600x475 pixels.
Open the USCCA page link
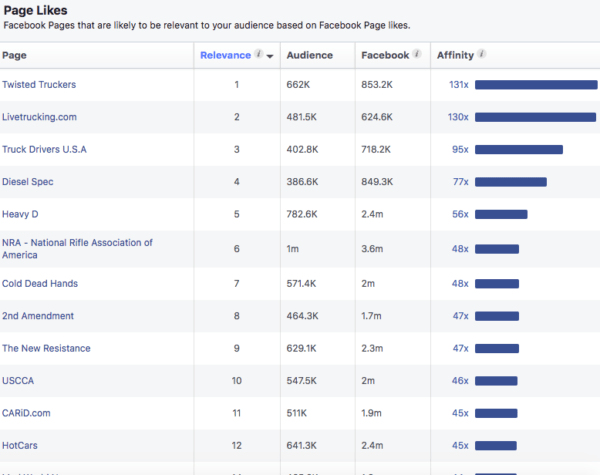18,381
